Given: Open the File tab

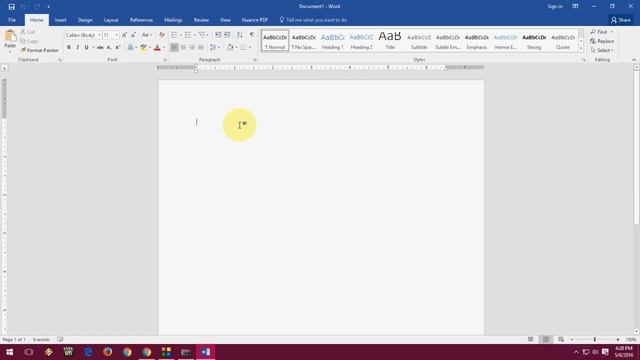Looking at the screenshot, I should (12, 20).
